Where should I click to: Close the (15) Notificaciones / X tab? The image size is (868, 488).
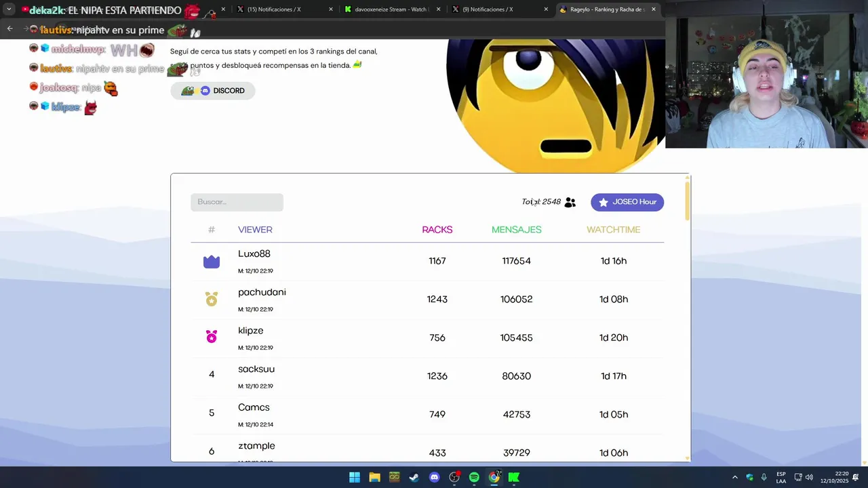click(x=331, y=9)
